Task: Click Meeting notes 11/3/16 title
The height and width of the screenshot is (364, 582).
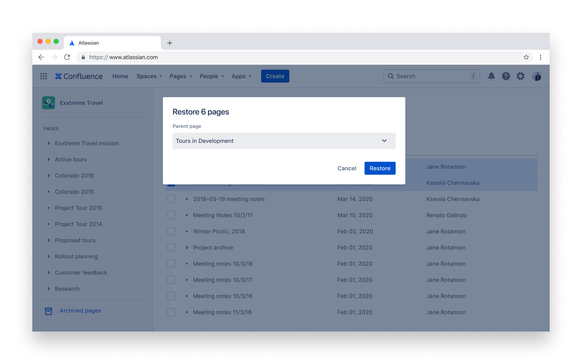Action: 222,312
